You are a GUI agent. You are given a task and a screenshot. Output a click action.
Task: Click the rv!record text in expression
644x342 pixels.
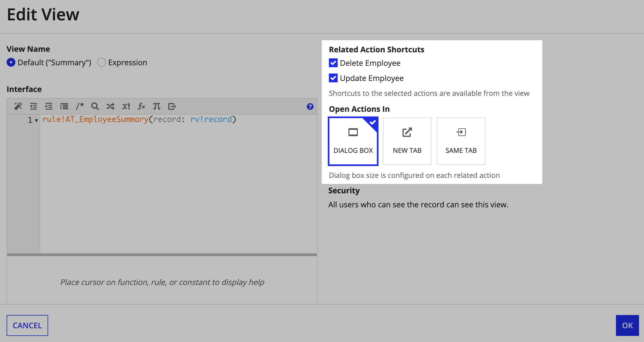pyautogui.click(x=211, y=119)
